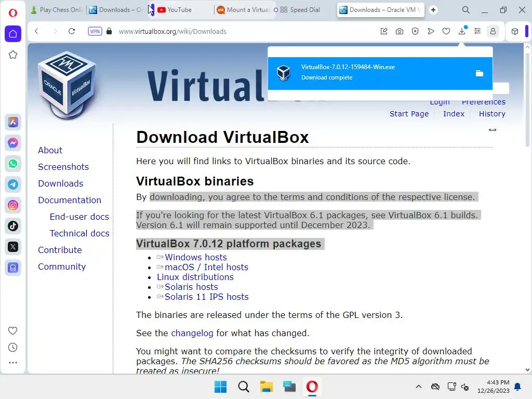The image size is (532, 399).
Task: Open End-user docs link
Action: point(79,217)
